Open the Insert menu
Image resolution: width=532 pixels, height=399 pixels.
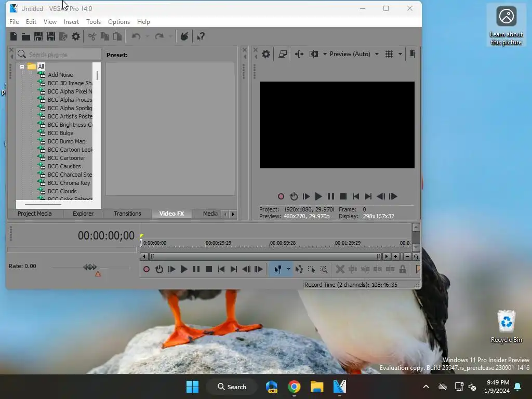click(x=71, y=22)
